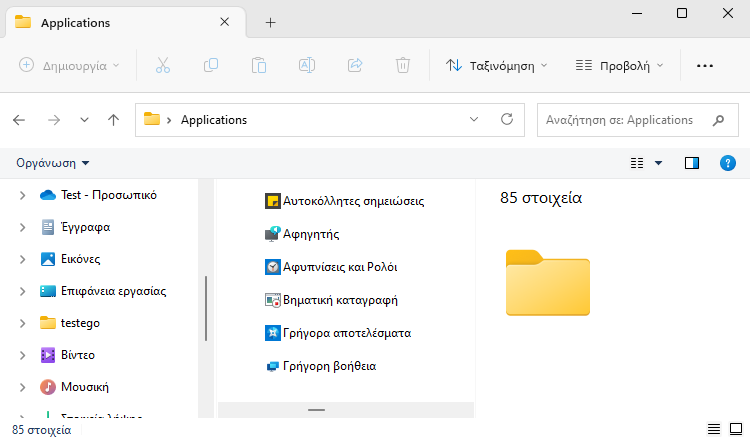This screenshot has height=440, width=750.
Task: Open the Προβολή view dropdown
Action: 619,66
